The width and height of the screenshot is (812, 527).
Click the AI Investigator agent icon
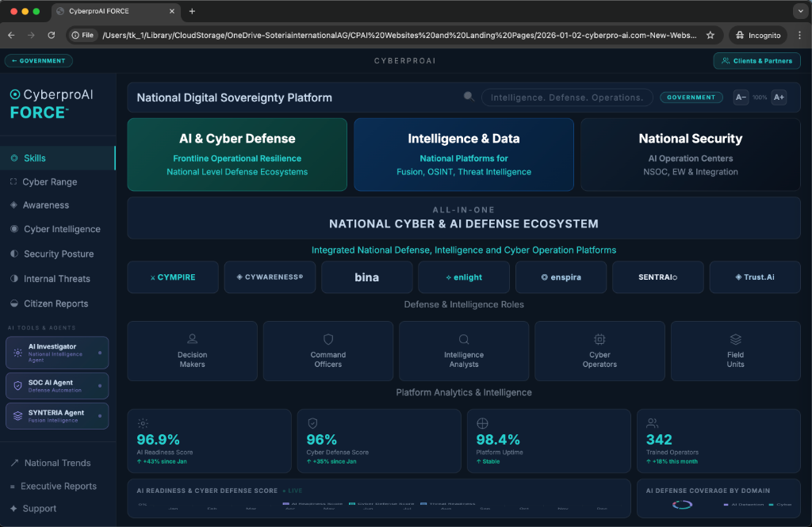pos(17,353)
